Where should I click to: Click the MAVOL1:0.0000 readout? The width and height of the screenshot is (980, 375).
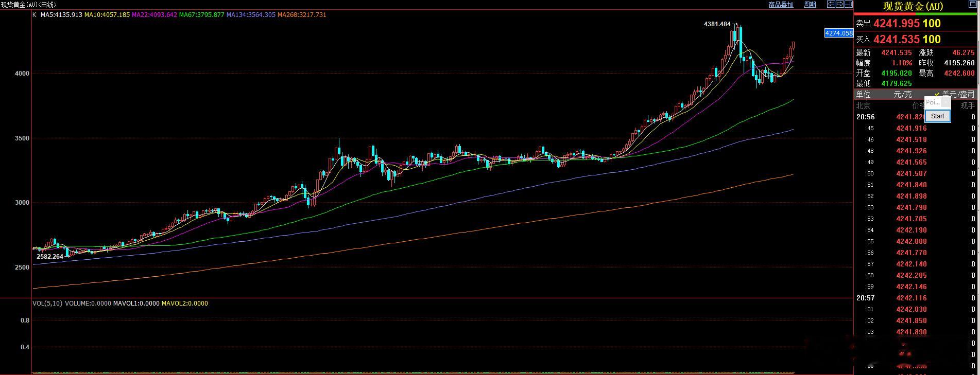coord(136,303)
